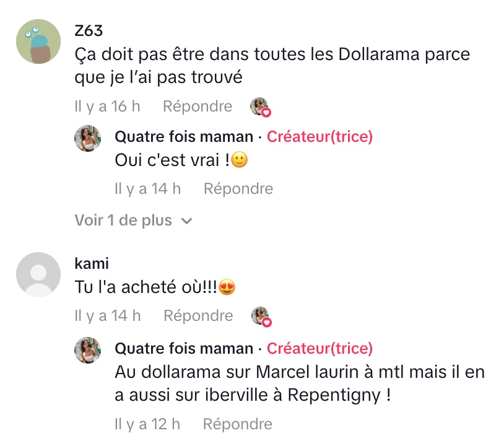The height and width of the screenshot is (446, 504).
Task: Reply to kami's 'Tu l'a acheté où' comment
Action: [198, 316]
